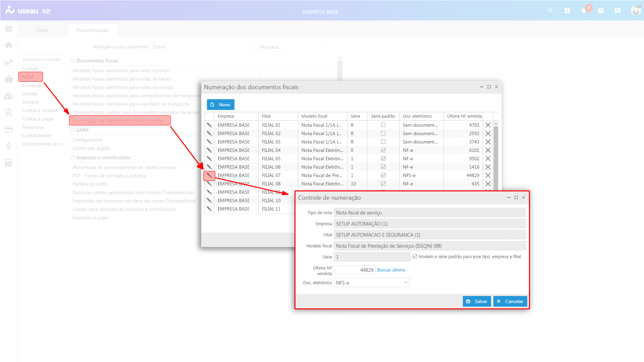The width and height of the screenshot is (644, 362).
Task: Open the Doc. eletrônico NFS-e dropdown
Action: pyautogui.click(x=372, y=283)
